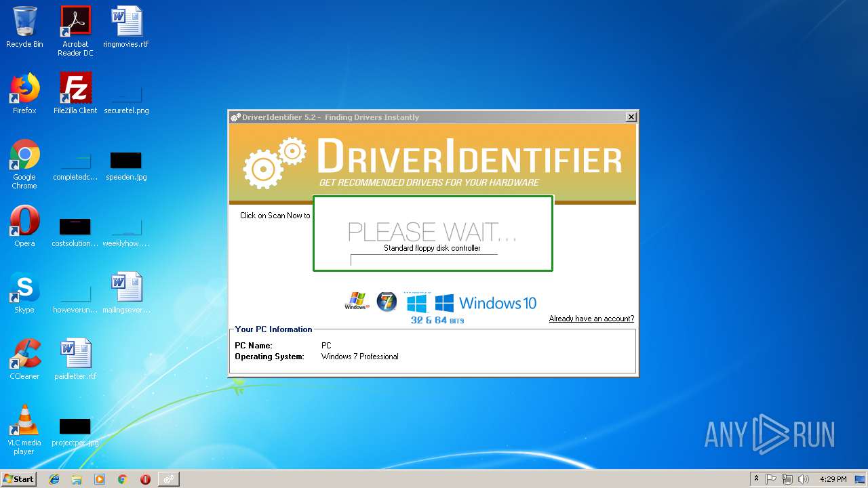Open Windows Explorer from taskbar
This screenshot has width=868, height=488.
coord(77,479)
